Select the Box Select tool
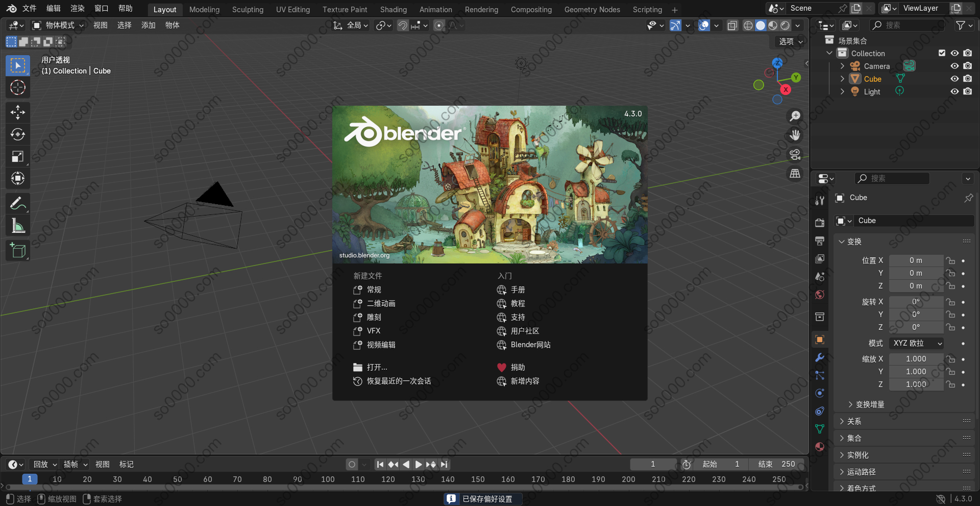This screenshot has width=980, height=506. coord(18,65)
